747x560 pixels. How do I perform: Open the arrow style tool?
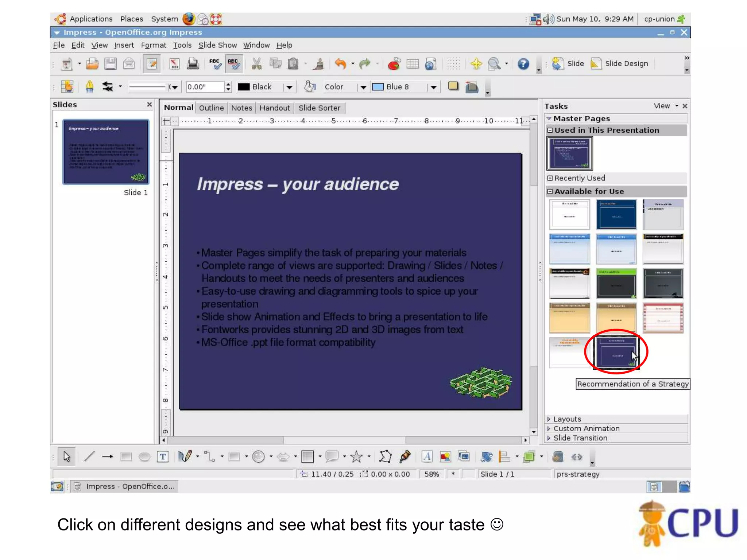pos(108,86)
